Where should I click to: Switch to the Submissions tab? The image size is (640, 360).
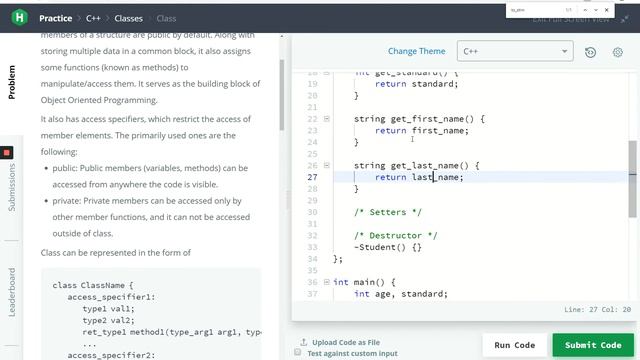tap(12, 187)
